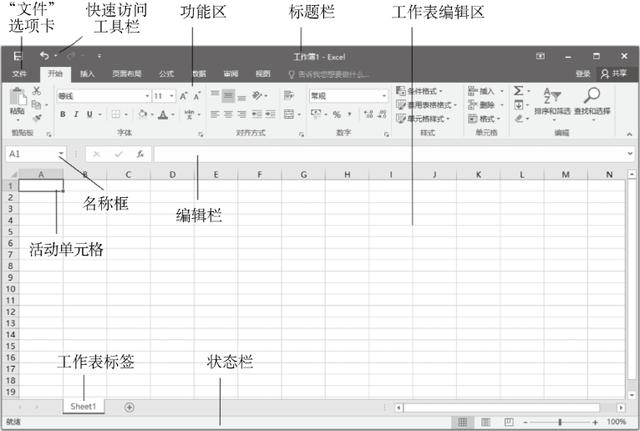Activate the Format Painter brush
The height and width of the screenshot is (431, 640).
37,118
